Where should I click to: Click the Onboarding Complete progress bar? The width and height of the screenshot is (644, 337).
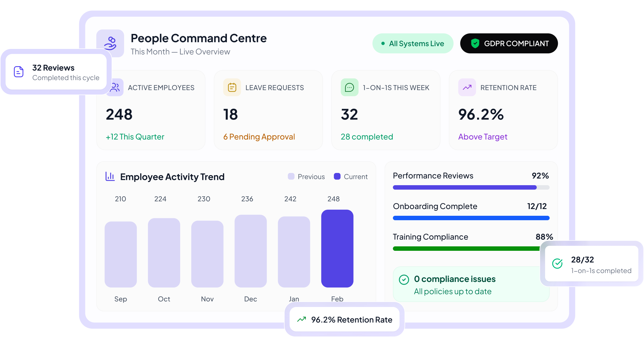[x=471, y=218]
